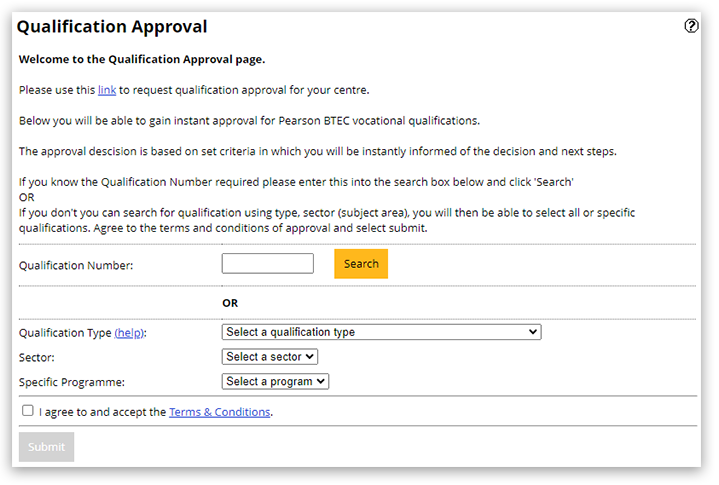Open the Qualification Type (help) link
The image size is (719, 485).
[x=129, y=332]
